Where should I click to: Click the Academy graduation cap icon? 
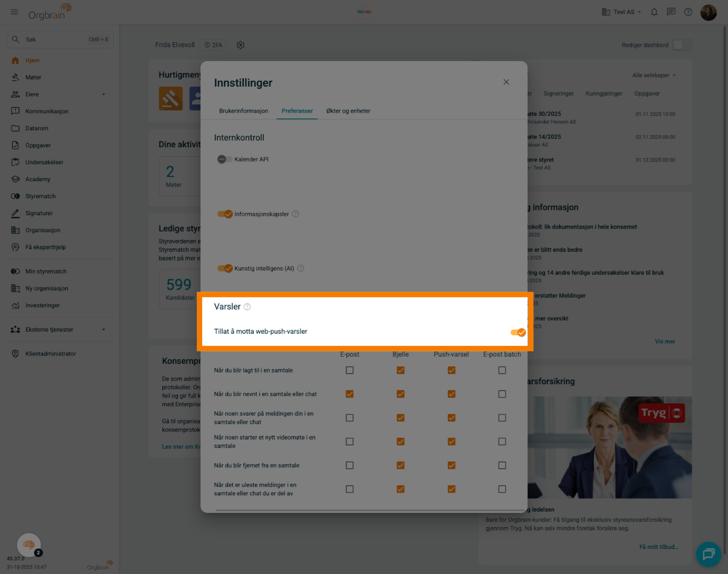point(15,180)
